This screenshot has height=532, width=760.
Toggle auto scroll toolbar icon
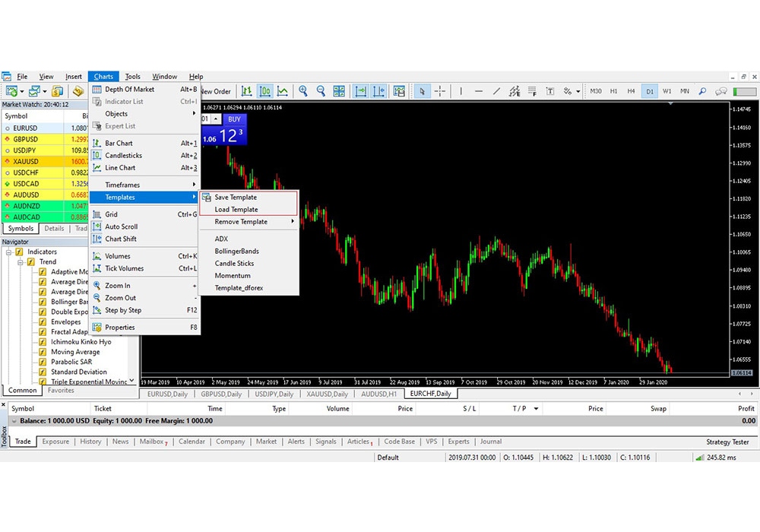[x=361, y=91]
